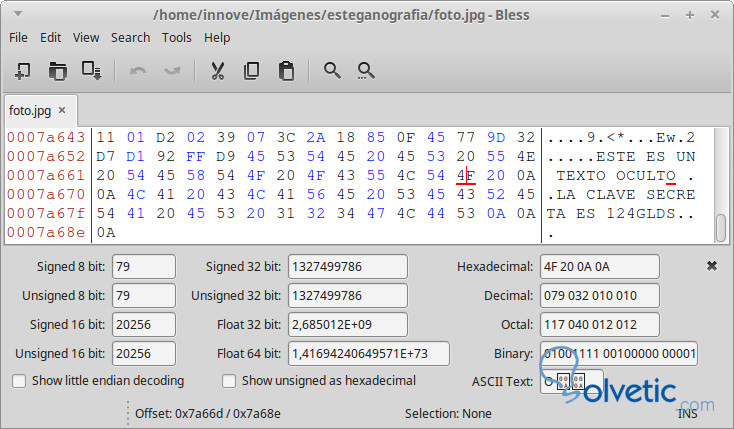Click the D9 byte in row 0007a652
734x429 pixels.
tap(226, 156)
